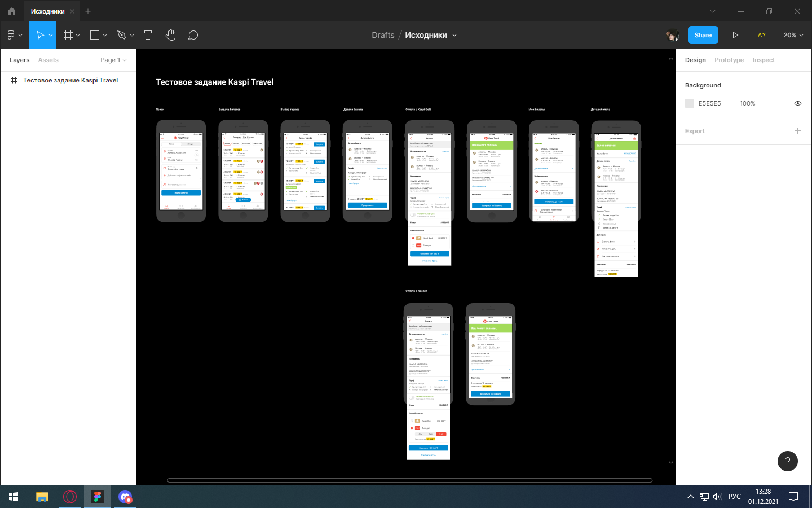Click Figma icon in taskbar
Image resolution: width=812 pixels, height=508 pixels.
(98, 497)
